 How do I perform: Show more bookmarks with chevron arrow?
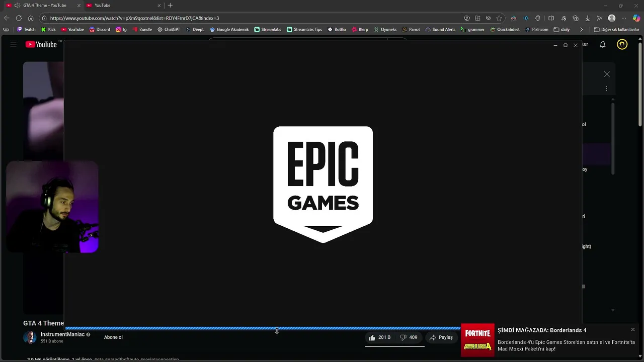(581, 29)
